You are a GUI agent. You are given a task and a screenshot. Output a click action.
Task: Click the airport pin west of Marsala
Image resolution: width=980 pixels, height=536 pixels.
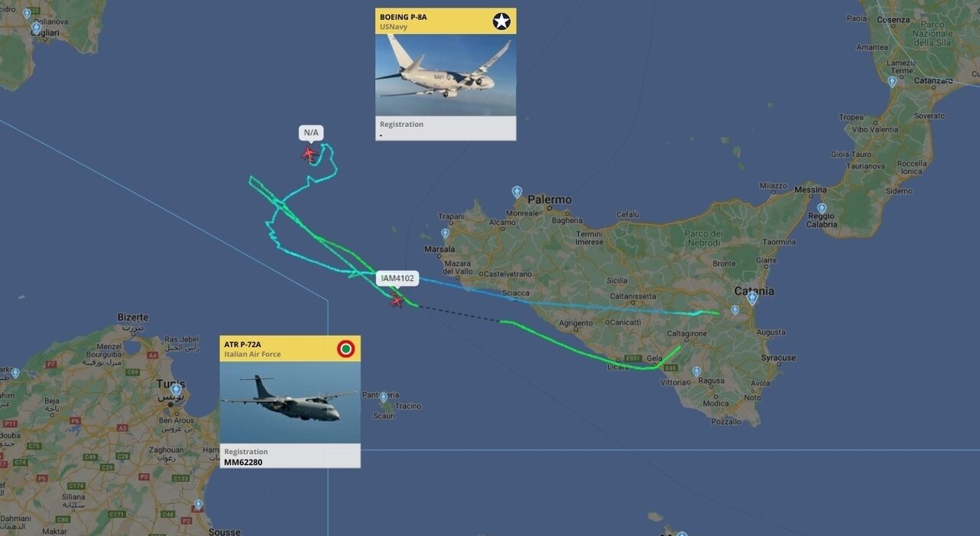click(445, 233)
